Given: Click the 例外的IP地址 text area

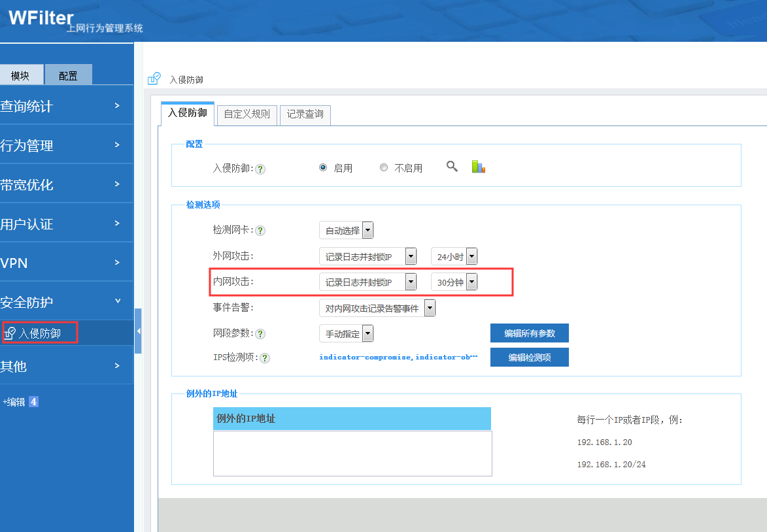Looking at the screenshot, I should pyautogui.click(x=352, y=453).
